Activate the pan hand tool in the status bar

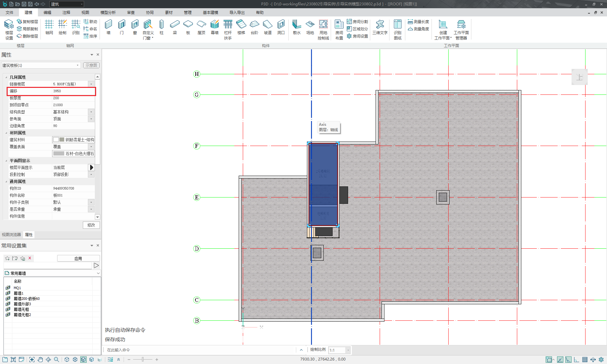[40, 360]
